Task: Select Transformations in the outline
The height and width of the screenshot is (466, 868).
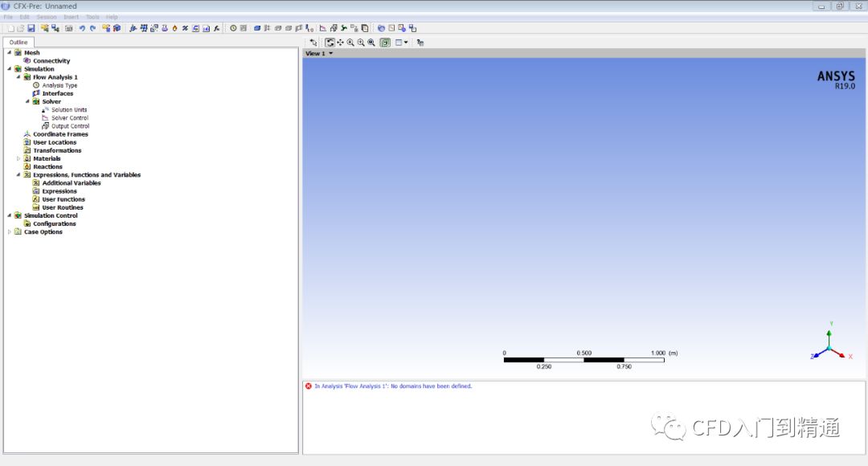Action: [57, 150]
